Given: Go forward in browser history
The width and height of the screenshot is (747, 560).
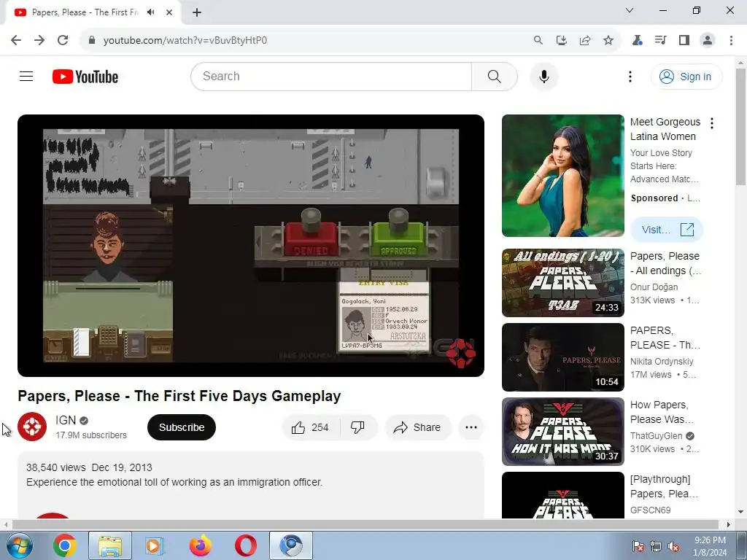Looking at the screenshot, I should (39, 40).
